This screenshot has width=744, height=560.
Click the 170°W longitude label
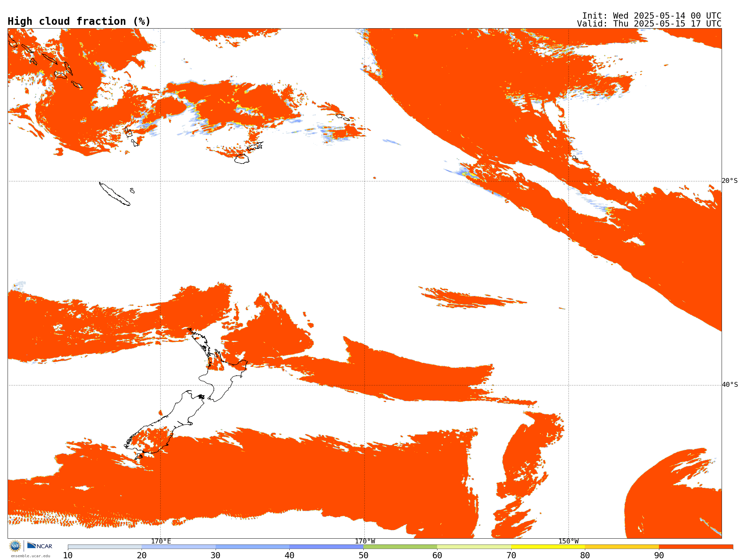(x=365, y=541)
